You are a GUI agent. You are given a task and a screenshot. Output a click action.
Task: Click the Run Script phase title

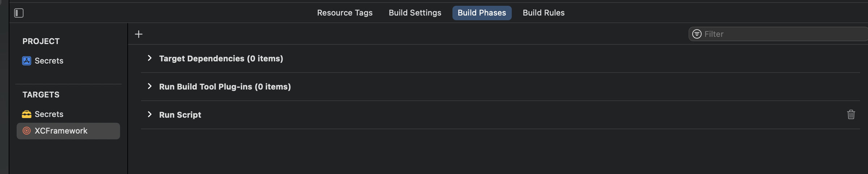click(180, 115)
